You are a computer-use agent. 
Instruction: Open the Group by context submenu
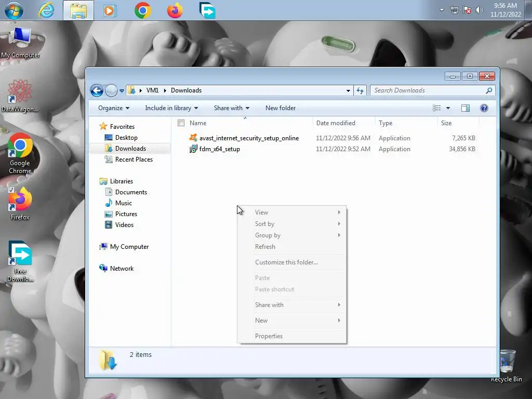[x=292, y=235]
